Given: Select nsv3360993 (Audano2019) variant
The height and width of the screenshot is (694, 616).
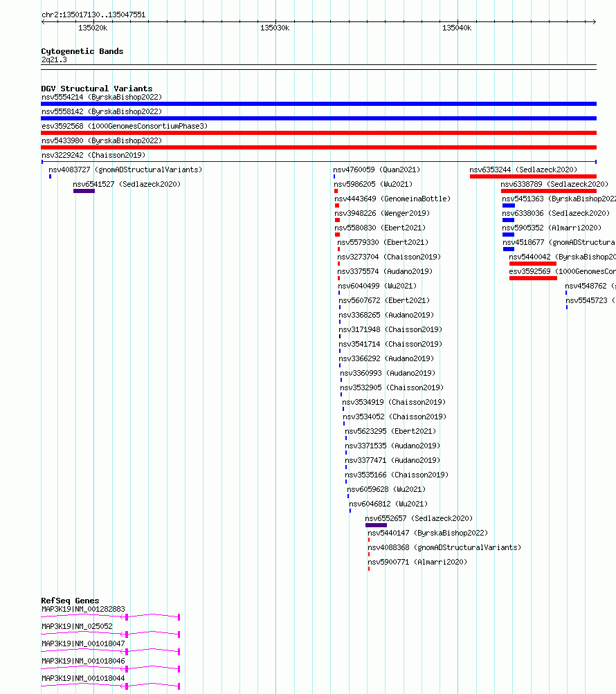Looking at the screenshot, I should pyautogui.click(x=388, y=373).
